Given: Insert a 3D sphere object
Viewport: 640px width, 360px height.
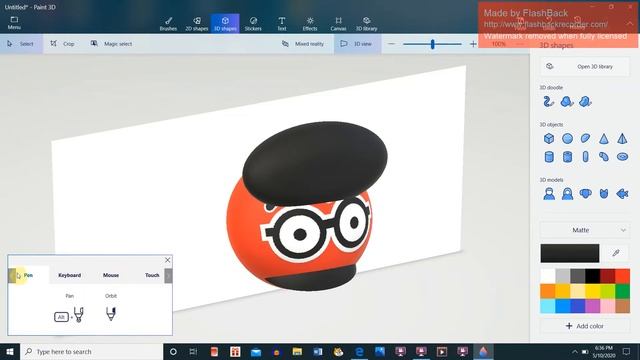Looking at the screenshot, I should coord(567,138).
